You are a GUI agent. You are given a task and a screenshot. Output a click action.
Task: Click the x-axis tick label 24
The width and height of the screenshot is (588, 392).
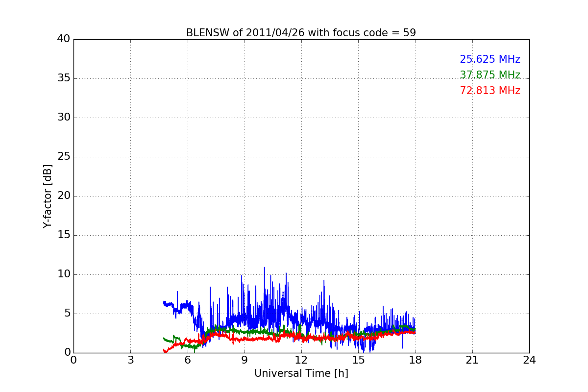pyautogui.click(x=529, y=360)
